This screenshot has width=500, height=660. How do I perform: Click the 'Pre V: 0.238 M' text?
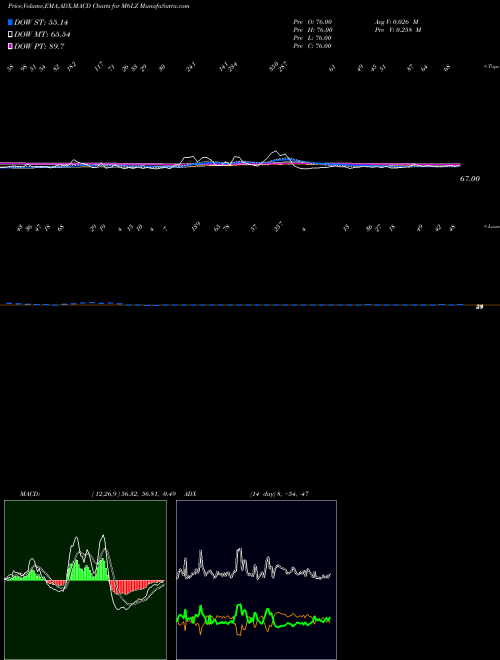click(x=398, y=30)
